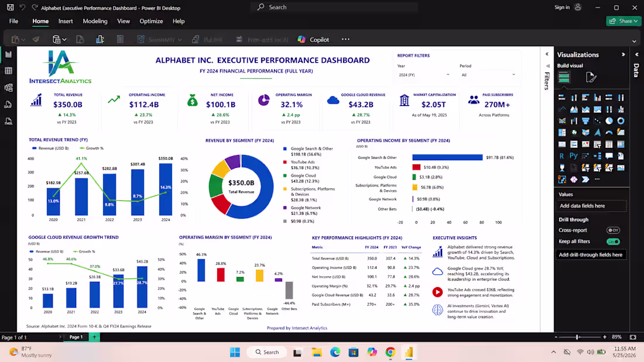The image size is (644, 362).
Task: Click the Intersect Analytics link
Action: click(x=309, y=328)
